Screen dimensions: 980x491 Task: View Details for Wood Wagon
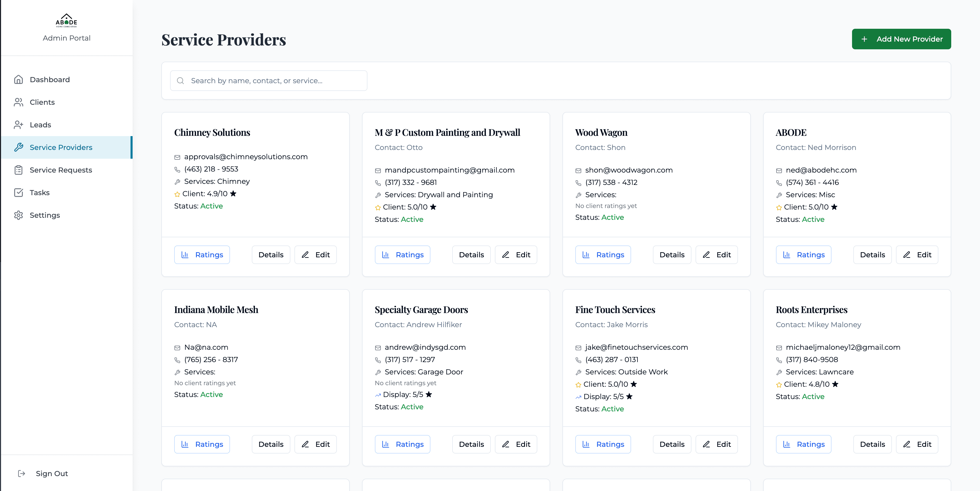[671, 255]
